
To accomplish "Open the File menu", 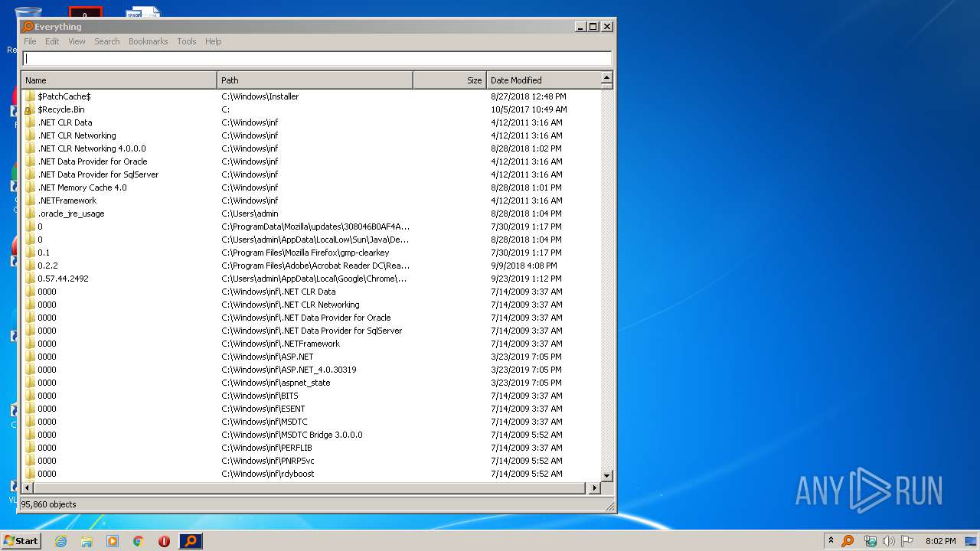I will [x=30, y=41].
